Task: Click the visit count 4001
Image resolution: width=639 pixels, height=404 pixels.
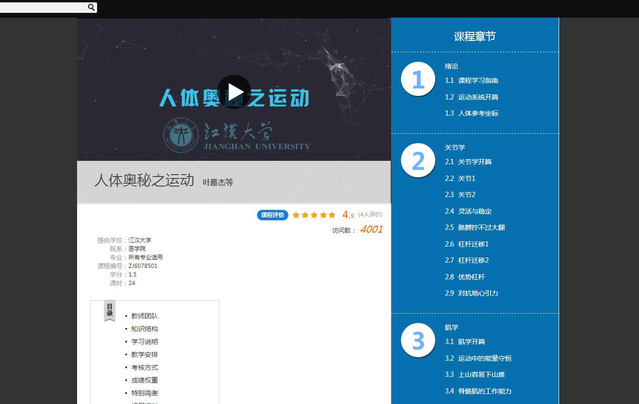Action: click(x=371, y=230)
